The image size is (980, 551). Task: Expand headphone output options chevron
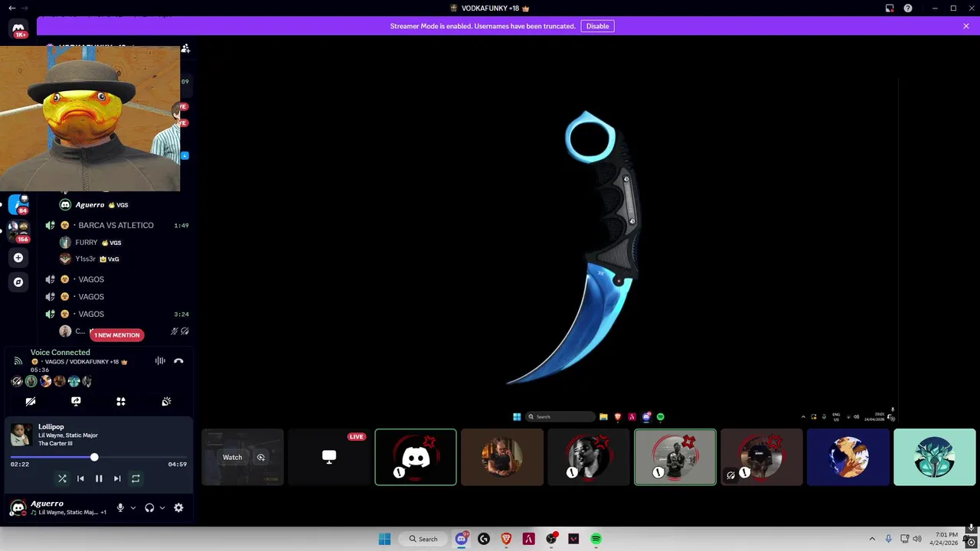[162, 507]
